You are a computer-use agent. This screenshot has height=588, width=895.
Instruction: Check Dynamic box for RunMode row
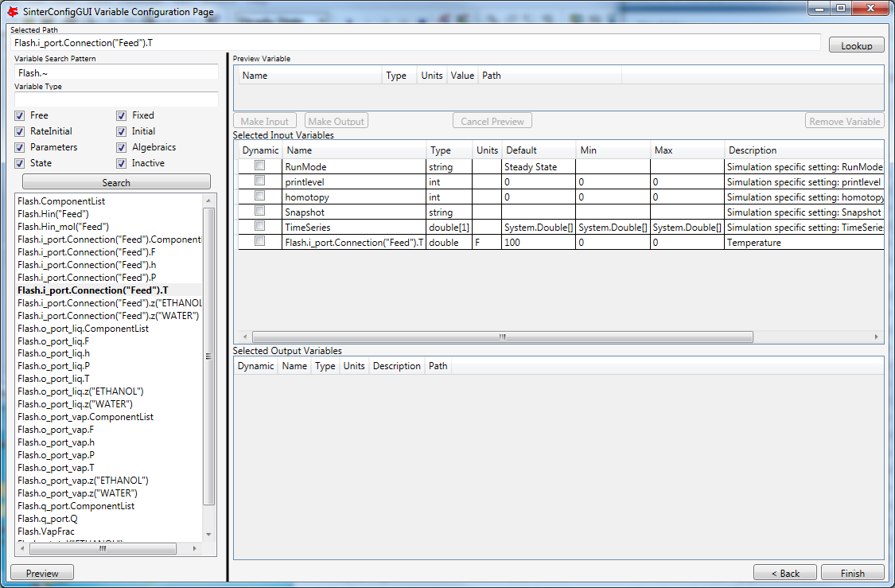coord(259,165)
